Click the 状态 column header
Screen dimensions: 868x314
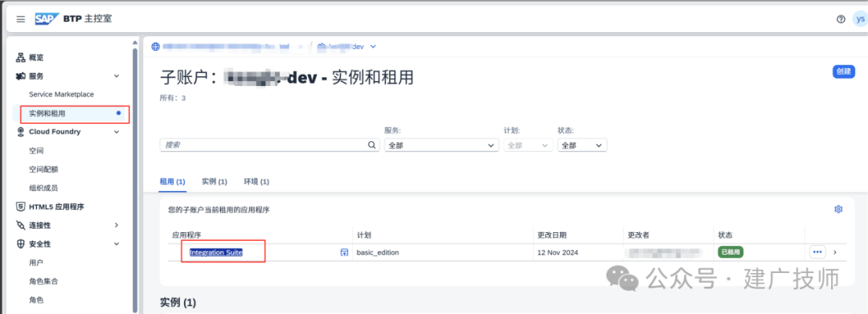[x=725, y=235]
